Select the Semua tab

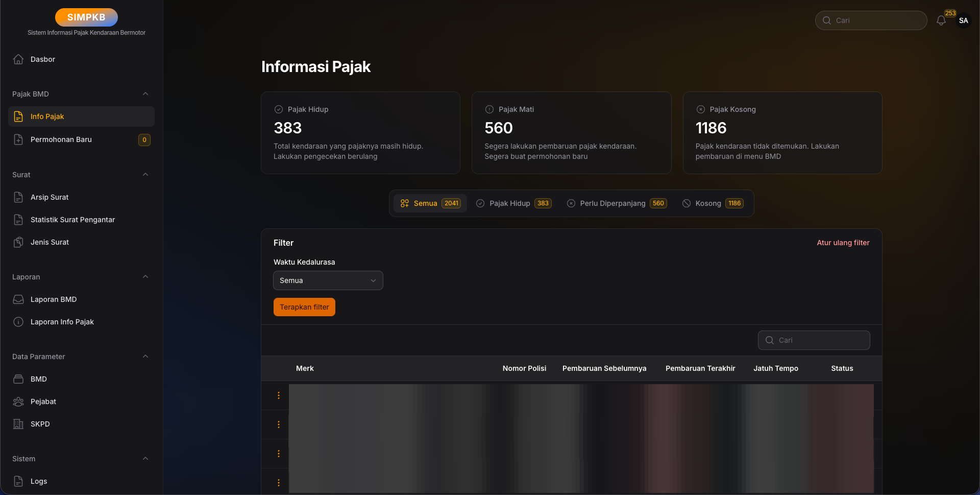pyautogui.click(x=430, y=203)
